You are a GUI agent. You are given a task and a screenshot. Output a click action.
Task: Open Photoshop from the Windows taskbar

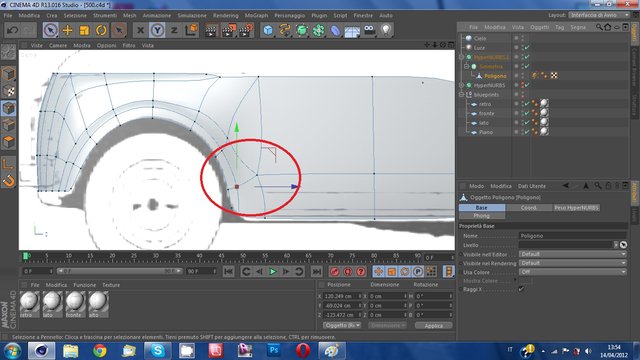pyautogui.click(x=274, y=351)
